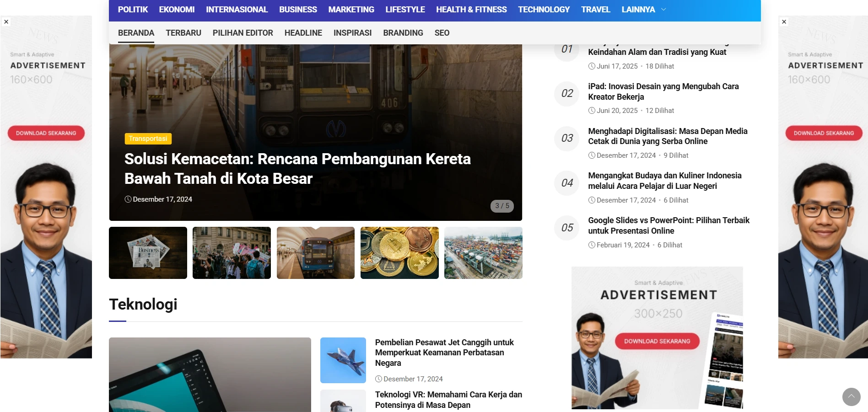Select the BRANDING tab

(403, 33)
